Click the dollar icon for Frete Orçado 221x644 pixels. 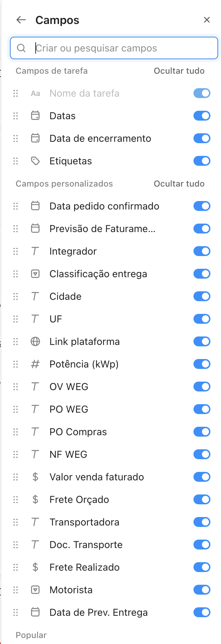click(35, 499)
